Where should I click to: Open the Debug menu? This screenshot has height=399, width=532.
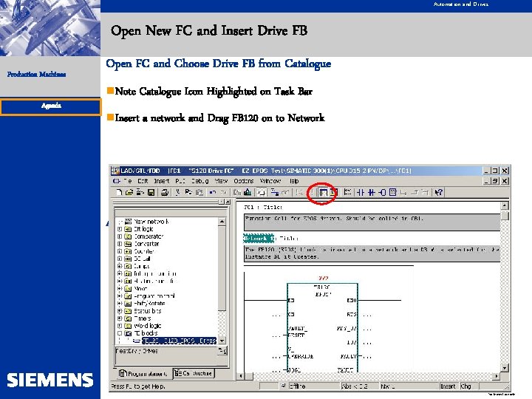tap(199, 181)
